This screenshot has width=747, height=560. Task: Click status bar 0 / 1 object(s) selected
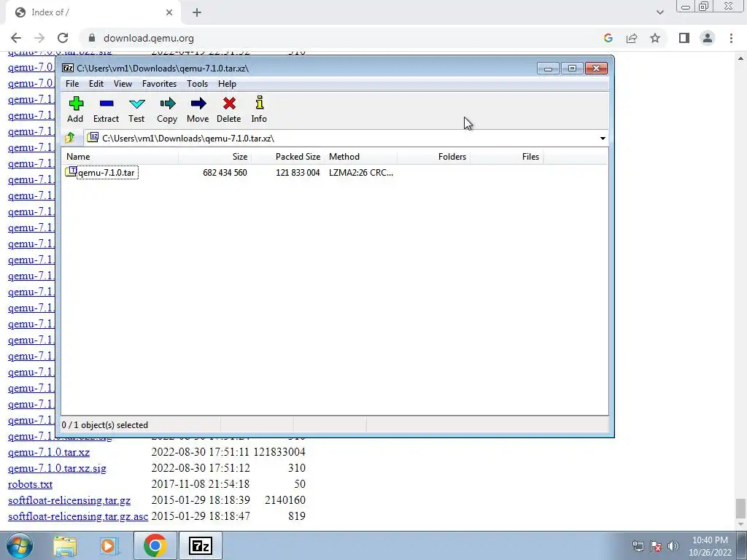coord(105,425)
